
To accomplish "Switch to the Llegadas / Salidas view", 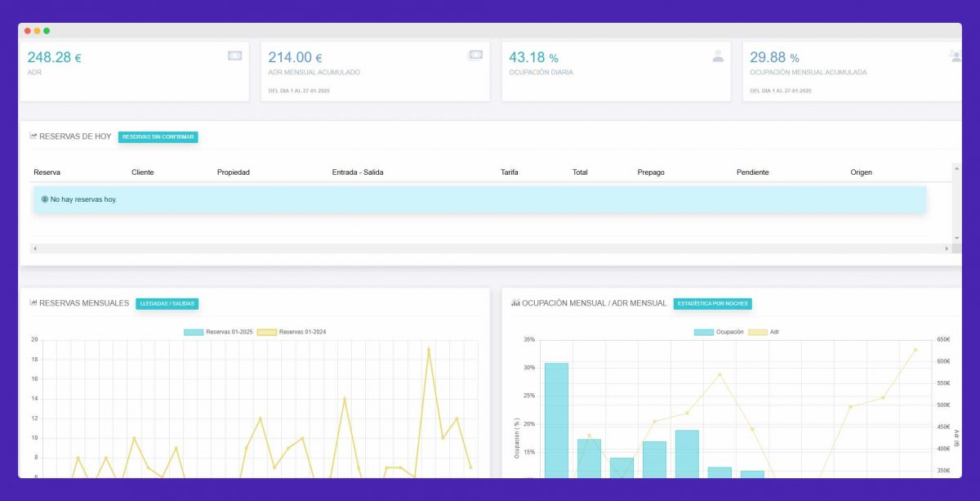I will tap(167, 303).
